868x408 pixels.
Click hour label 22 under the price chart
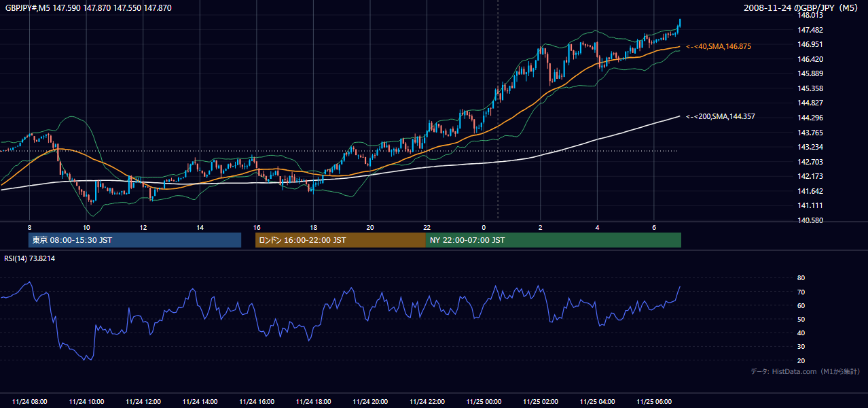click(427, 227)
